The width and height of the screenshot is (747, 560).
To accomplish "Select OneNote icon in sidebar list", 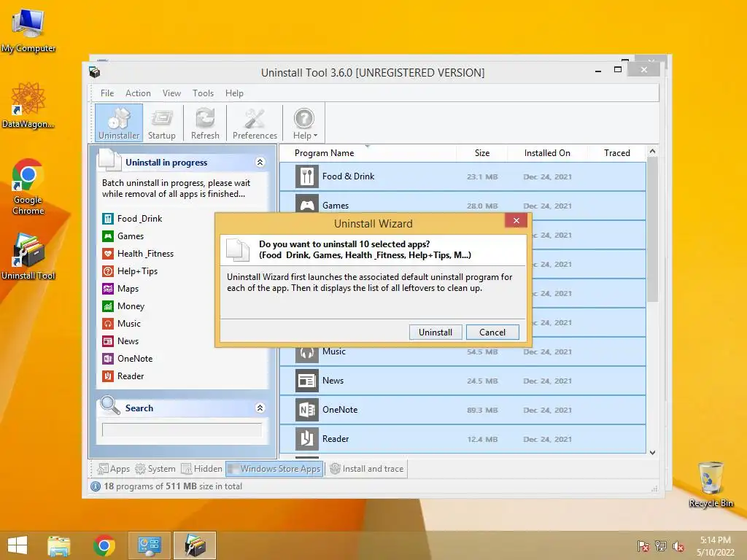I will click(108, 359).
